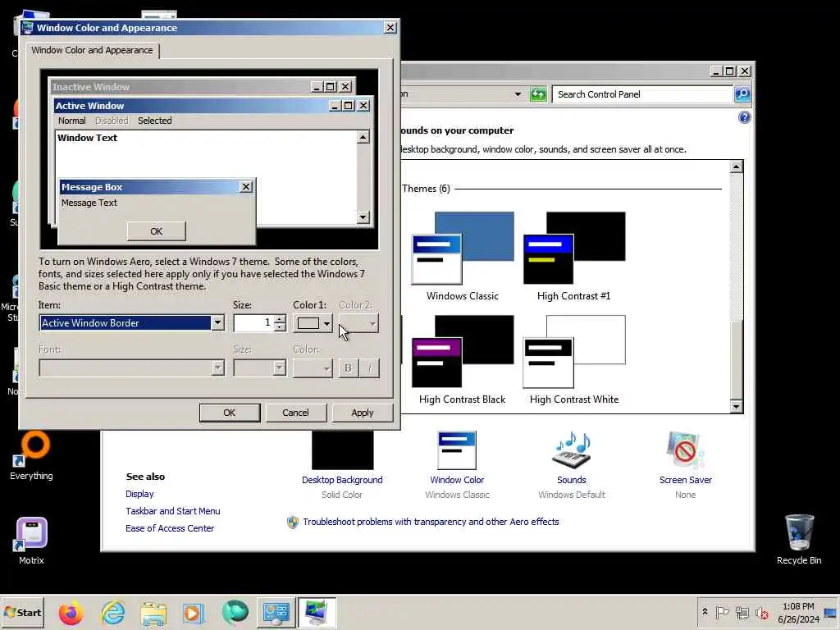Open Ease of Access Center link
The height and width of the screenshot is (630, 840).
pos(170,528)
